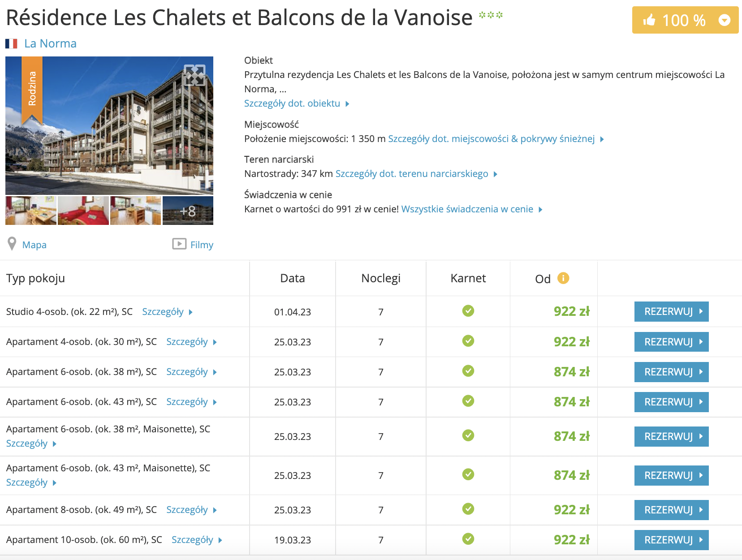Click REZERWUJ for Apartament 10-osob. row
Screen dimensions: 742x560
coord(671,540)
